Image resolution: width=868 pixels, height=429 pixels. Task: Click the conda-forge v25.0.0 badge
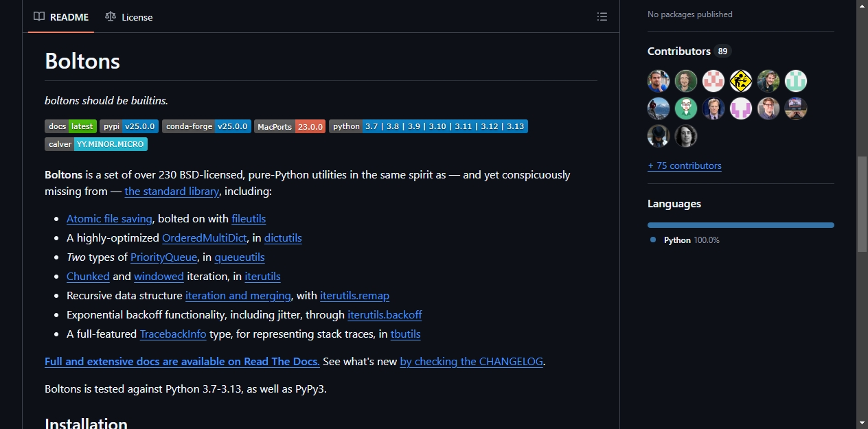[x=207, y=126]
